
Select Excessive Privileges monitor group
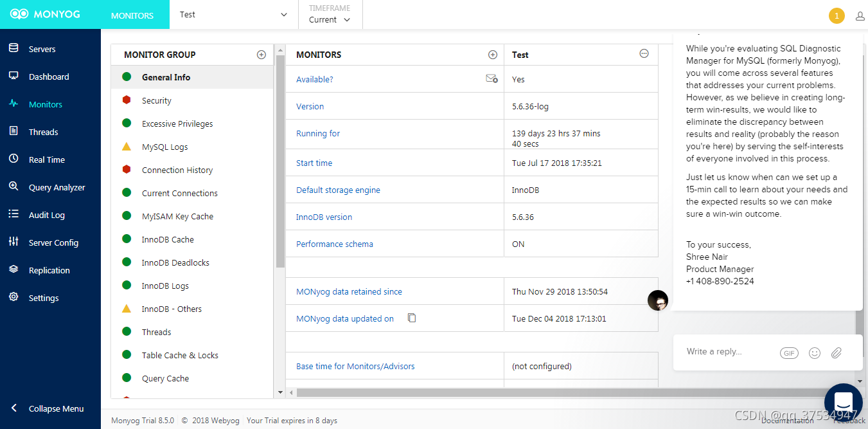[x=192, y=123]
